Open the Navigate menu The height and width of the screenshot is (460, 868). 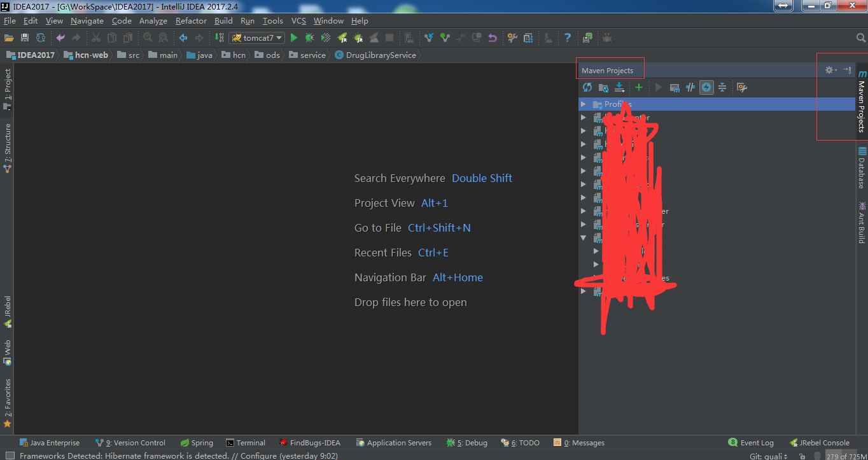[87, 21]
